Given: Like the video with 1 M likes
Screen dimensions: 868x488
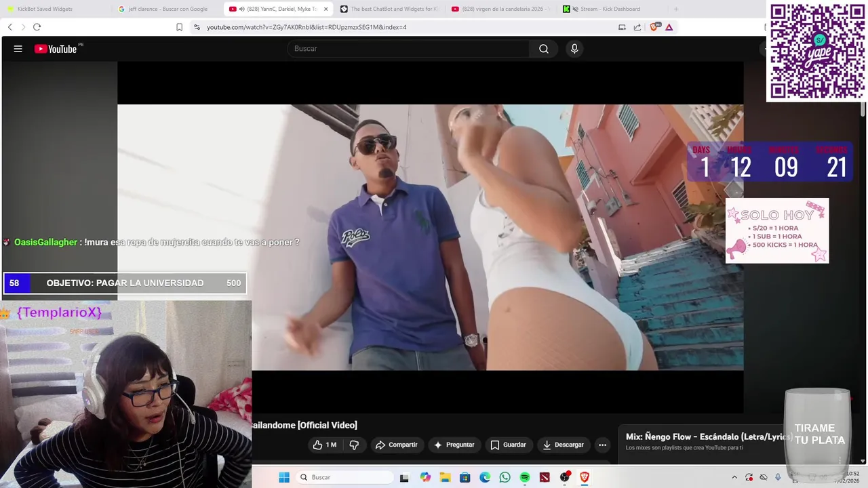Looking at the screenshot, I should (325, 445).
